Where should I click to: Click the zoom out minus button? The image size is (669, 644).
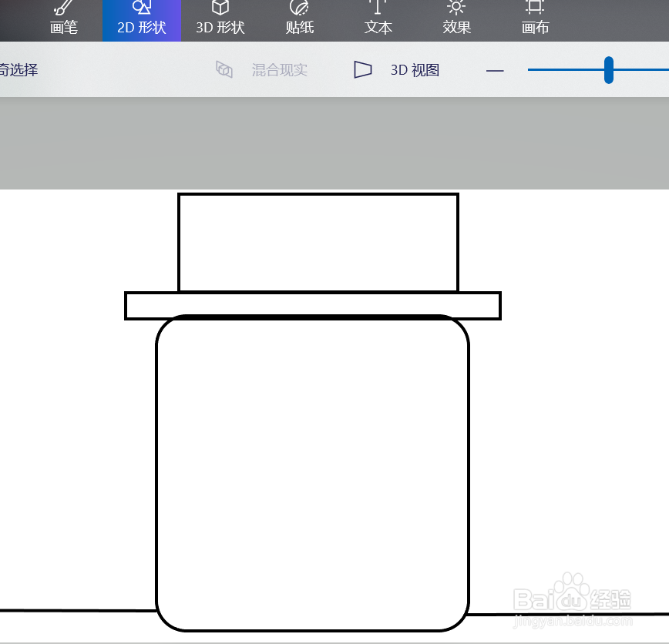point(495,70)
